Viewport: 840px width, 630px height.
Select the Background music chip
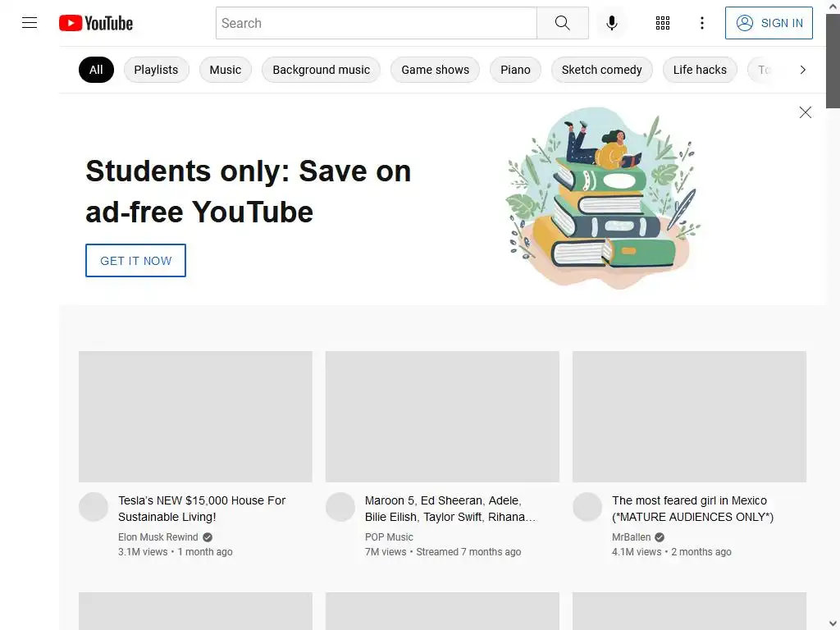pyautogui.click(x=321, y=70)
